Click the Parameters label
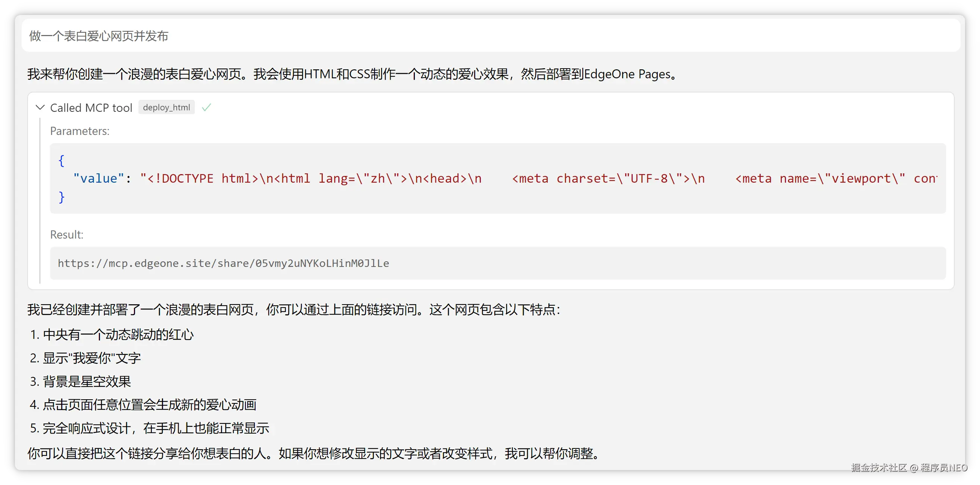Screen dimensions: 980x485 tap(79, 131)
